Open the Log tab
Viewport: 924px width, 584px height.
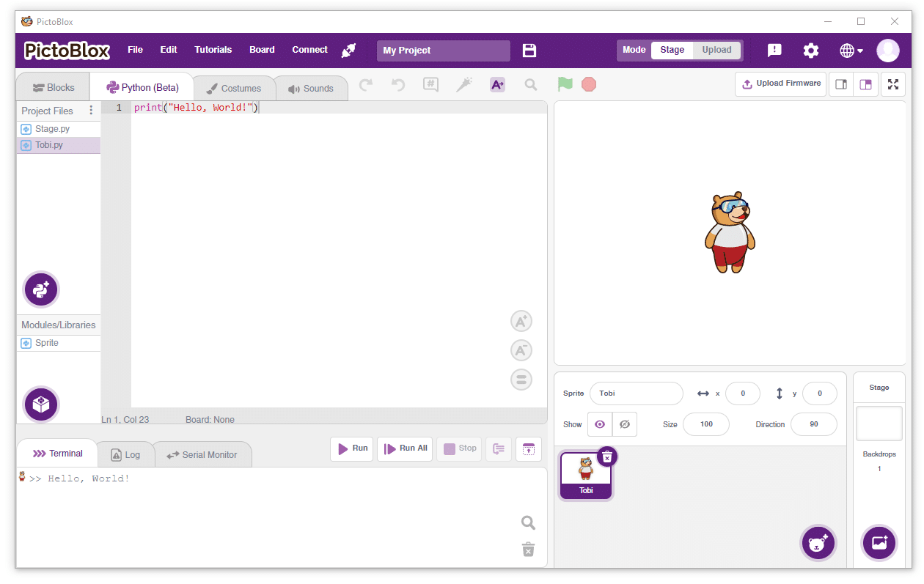point(125,454)
